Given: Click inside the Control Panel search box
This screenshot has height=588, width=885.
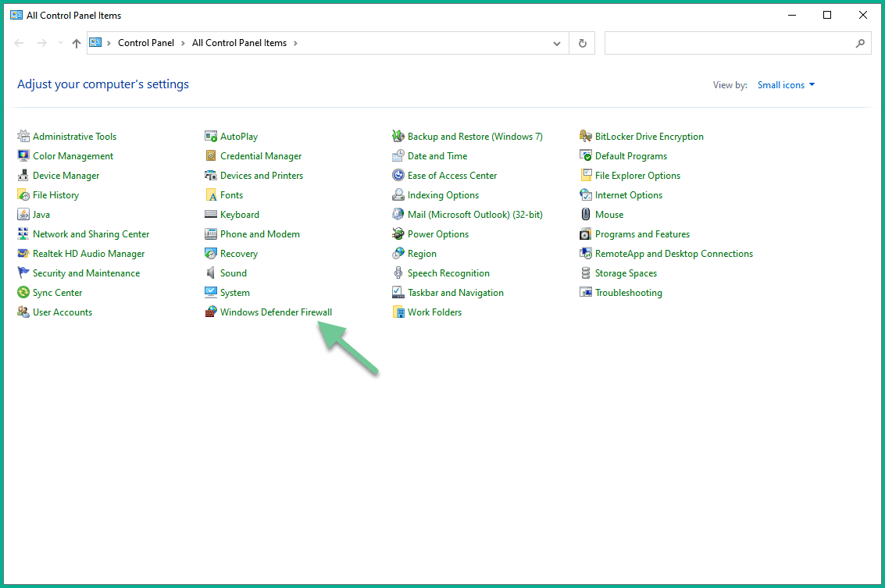Looking at the screenshot, I should tap(730, 44).
